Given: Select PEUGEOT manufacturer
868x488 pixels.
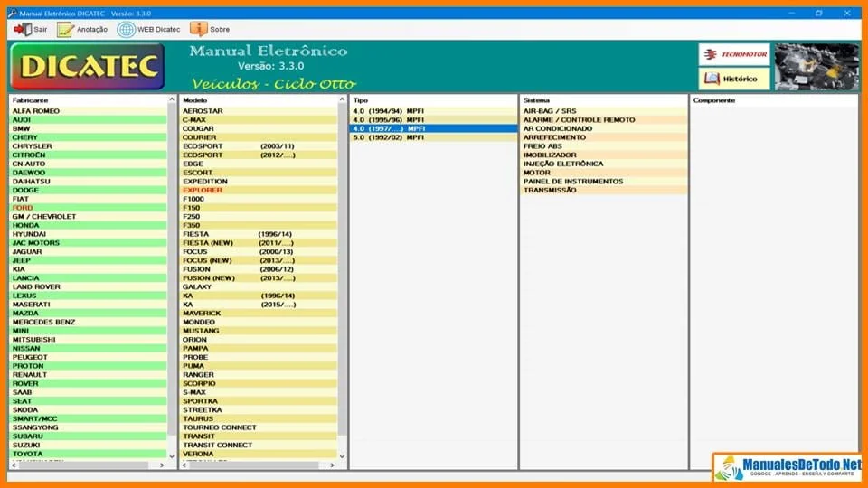Looking at the screenshot, I should (89, 358).
